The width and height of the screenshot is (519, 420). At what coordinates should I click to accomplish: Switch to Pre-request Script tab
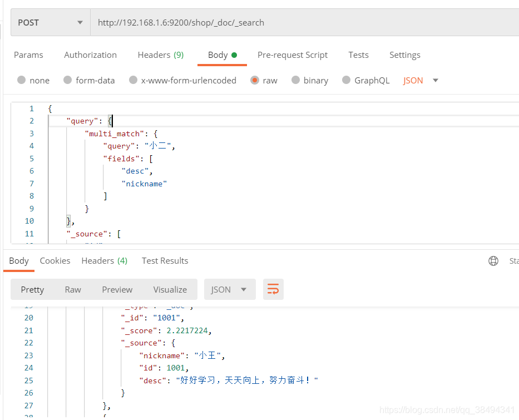(293, 55)
